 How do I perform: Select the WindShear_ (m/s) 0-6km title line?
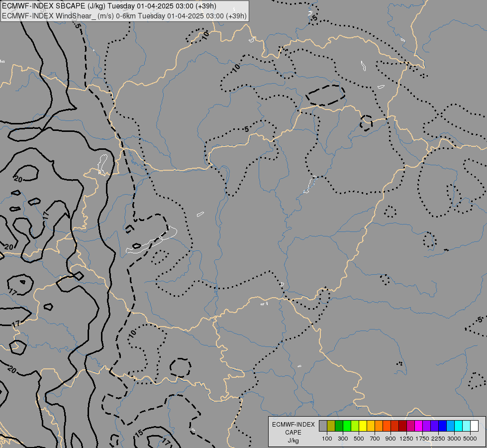(124, 16)
